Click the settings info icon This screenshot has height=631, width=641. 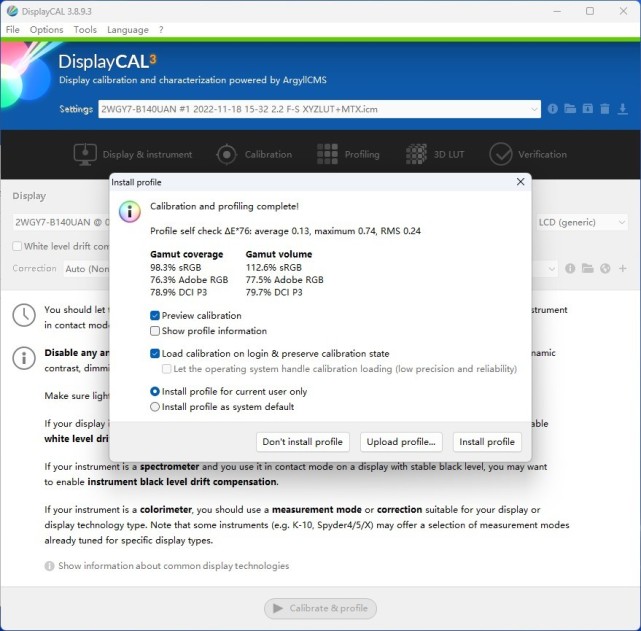click(x=552, y=109)
